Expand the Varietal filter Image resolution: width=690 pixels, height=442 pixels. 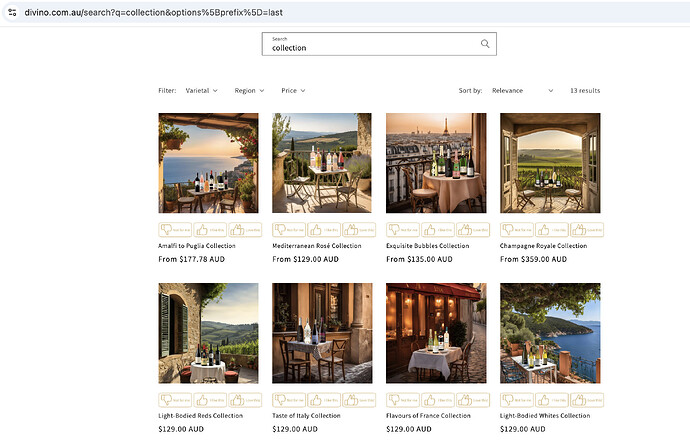pos(201,91)
